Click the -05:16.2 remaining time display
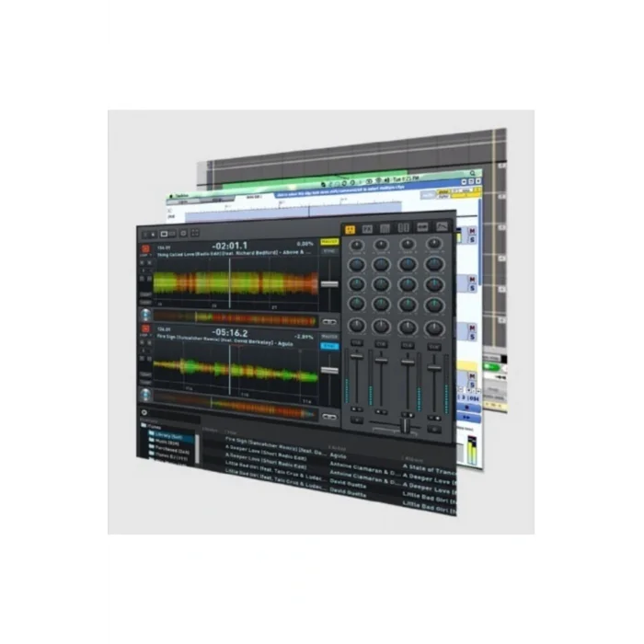The height and width of the screenshot is (644, 644). pos(230,333)
